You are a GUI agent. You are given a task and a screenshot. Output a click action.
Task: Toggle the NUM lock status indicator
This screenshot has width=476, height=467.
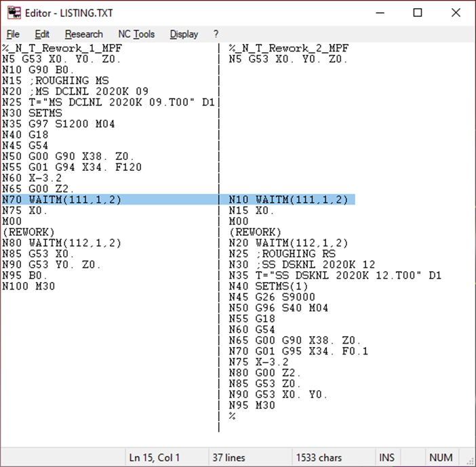441,458
